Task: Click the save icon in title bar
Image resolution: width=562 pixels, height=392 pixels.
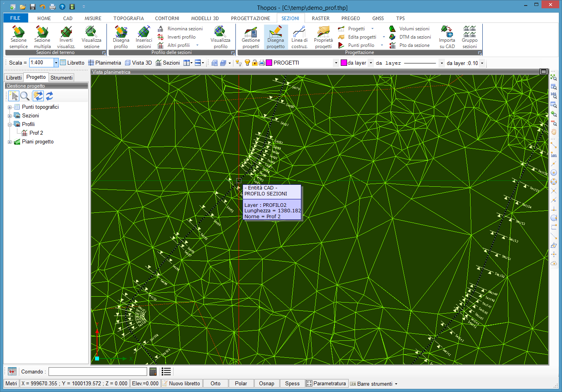Action: (x=33, y=7)
